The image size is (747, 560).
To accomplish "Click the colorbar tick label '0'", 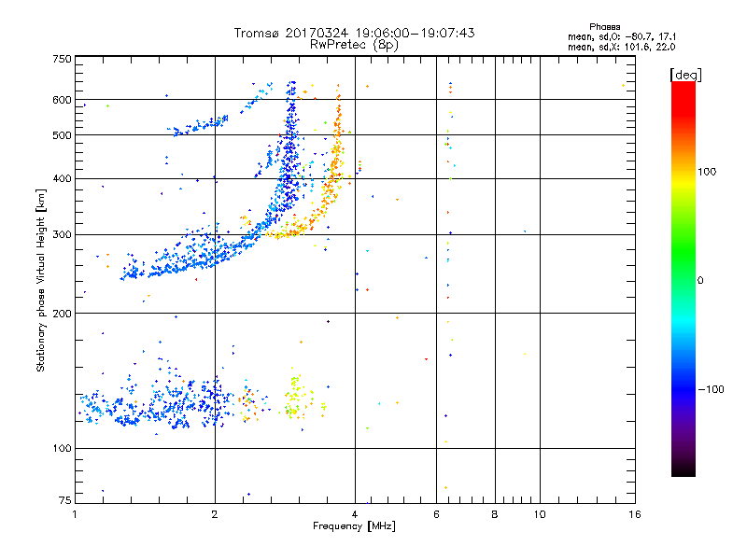I will click(x=700, y=281).
